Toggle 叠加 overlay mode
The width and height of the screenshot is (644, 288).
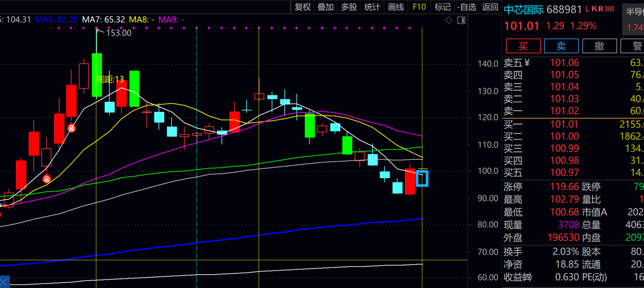(x=325, y=7)
